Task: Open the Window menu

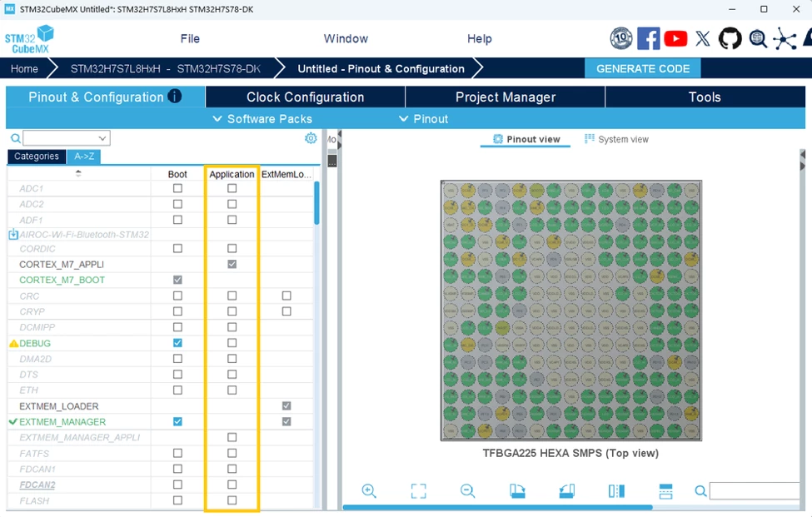Action: coord(346,39)
